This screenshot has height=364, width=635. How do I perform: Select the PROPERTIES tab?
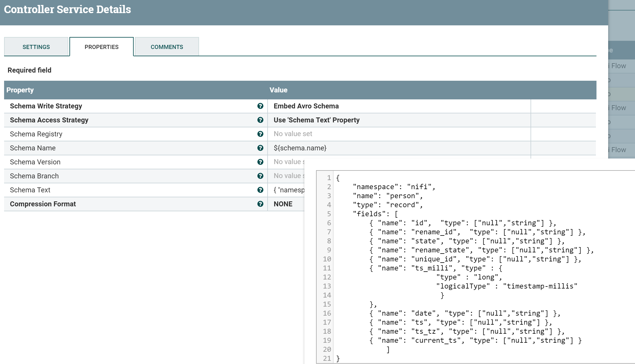[x=102, y=47]
